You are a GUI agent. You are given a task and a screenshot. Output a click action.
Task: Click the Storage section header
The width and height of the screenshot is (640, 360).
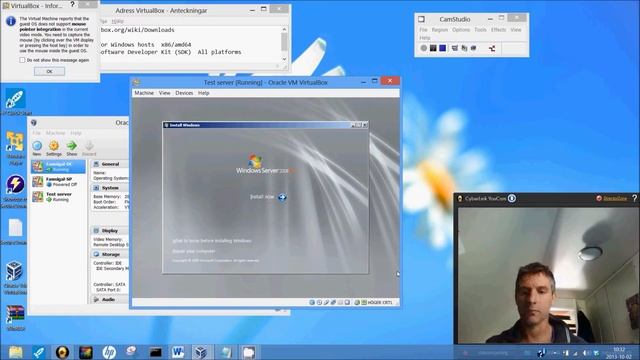tap(109, 254)
